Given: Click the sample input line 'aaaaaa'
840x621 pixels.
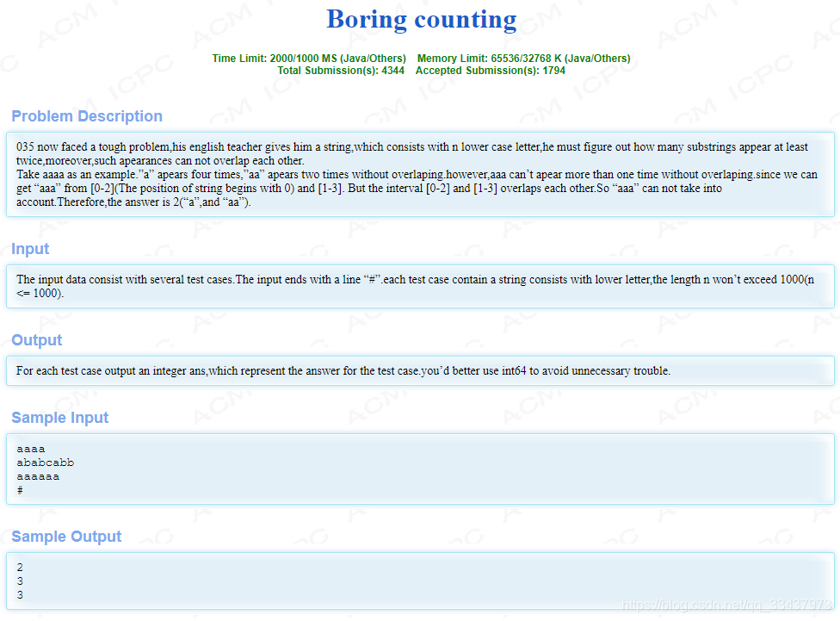Looking at the screenshot, I should pyautogui.click(x=38, y=477).
